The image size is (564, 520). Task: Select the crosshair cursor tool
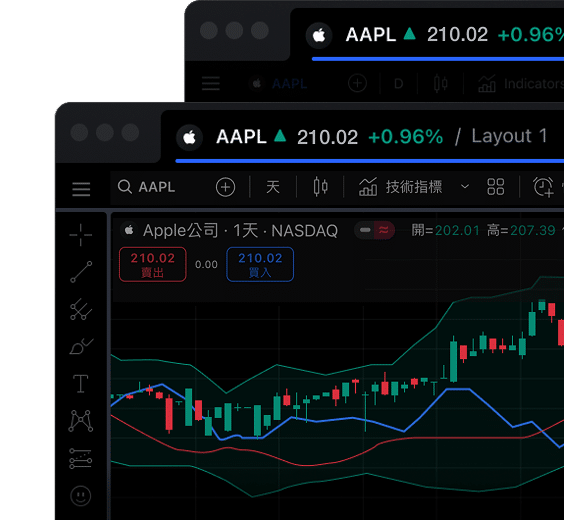click(x=81, y=235)
